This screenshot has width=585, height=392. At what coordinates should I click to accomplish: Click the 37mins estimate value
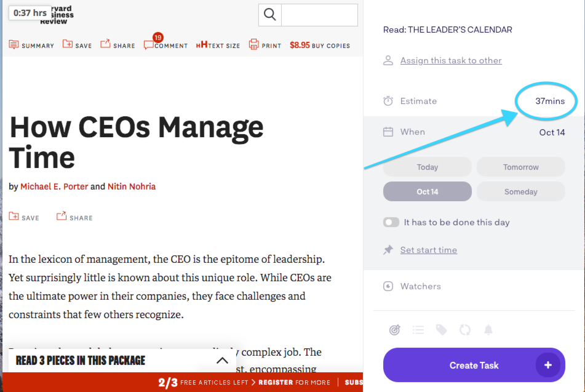point(550,101)
